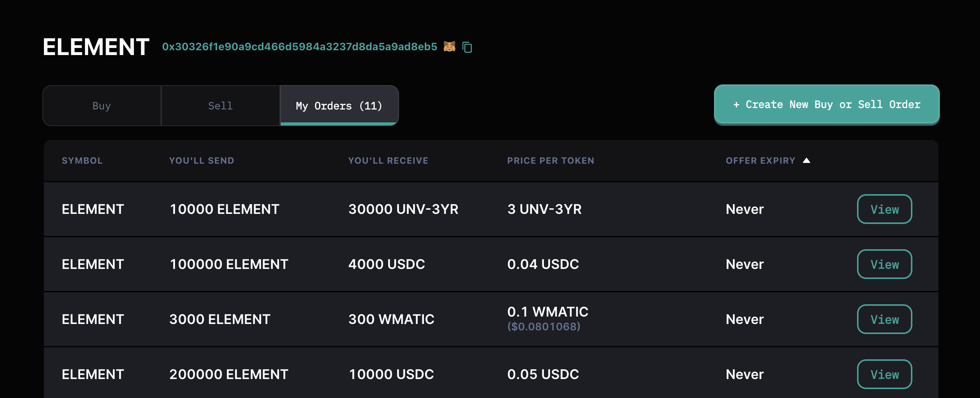Viewport: 980px width, 398px height.
Task: Sort by Offer Expiry column header
Action: click(760, 160)
